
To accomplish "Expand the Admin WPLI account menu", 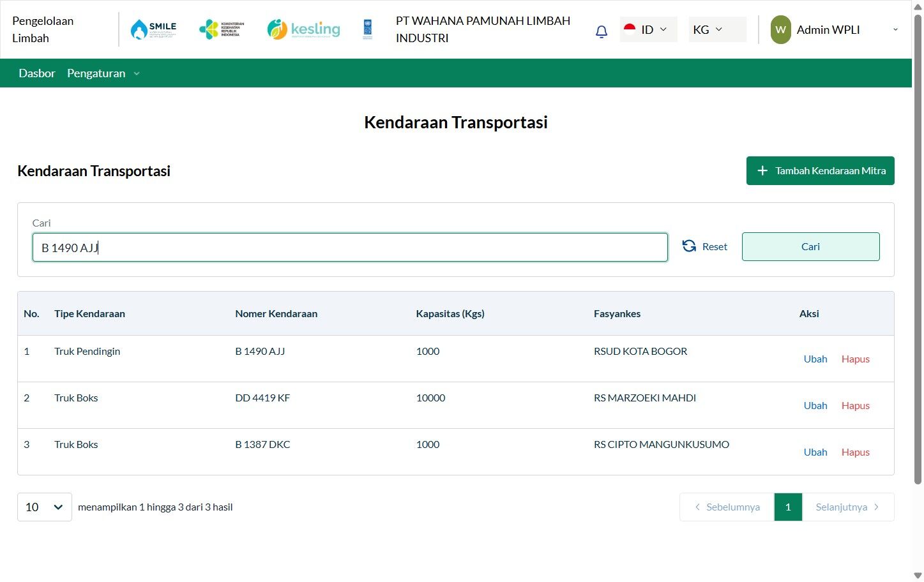I will point(895,29).
